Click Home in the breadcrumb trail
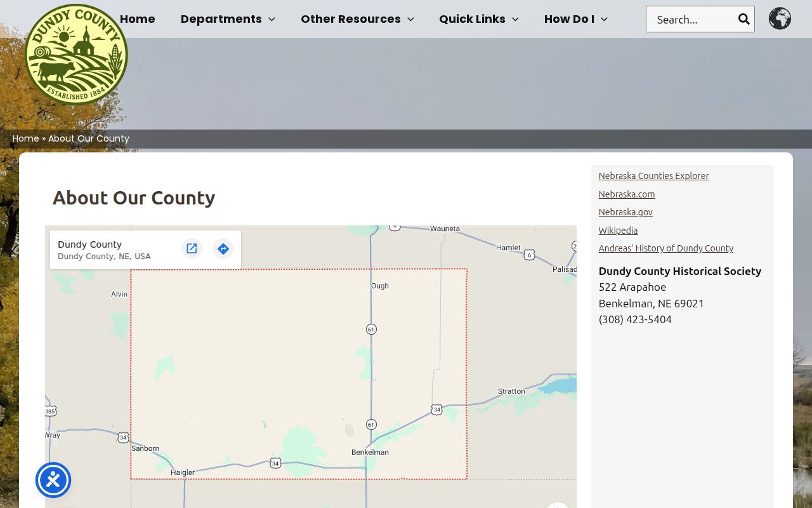 [26, 138]
